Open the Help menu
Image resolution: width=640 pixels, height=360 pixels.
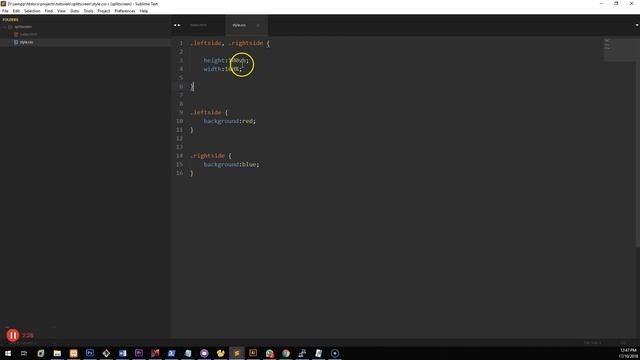[144, 11]
